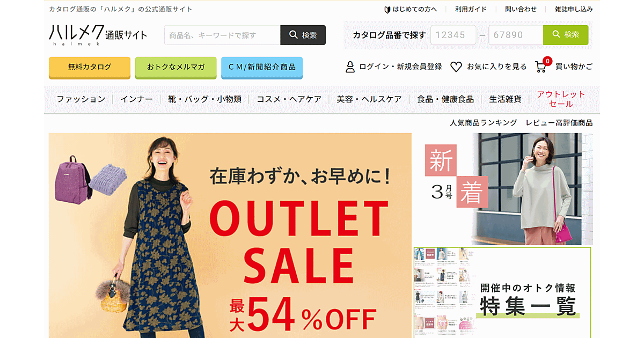Click the yellow 無料カタログ button

coord(90,67)
